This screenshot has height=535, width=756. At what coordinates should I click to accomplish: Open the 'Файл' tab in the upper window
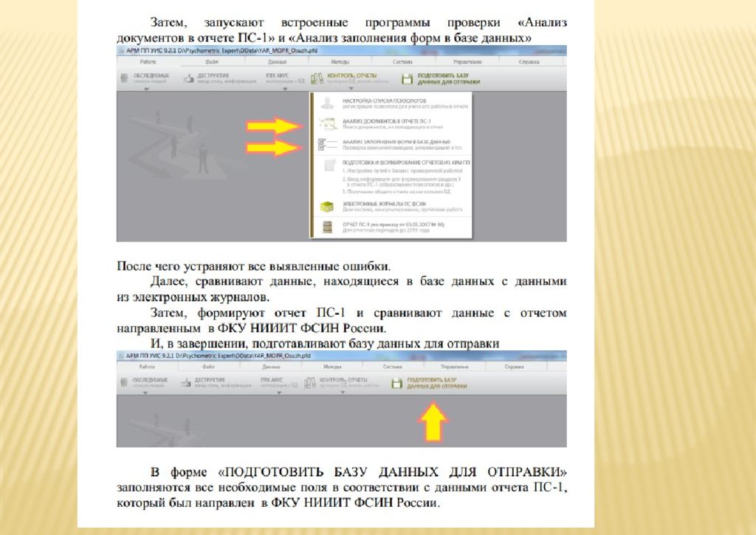(210, 63)
